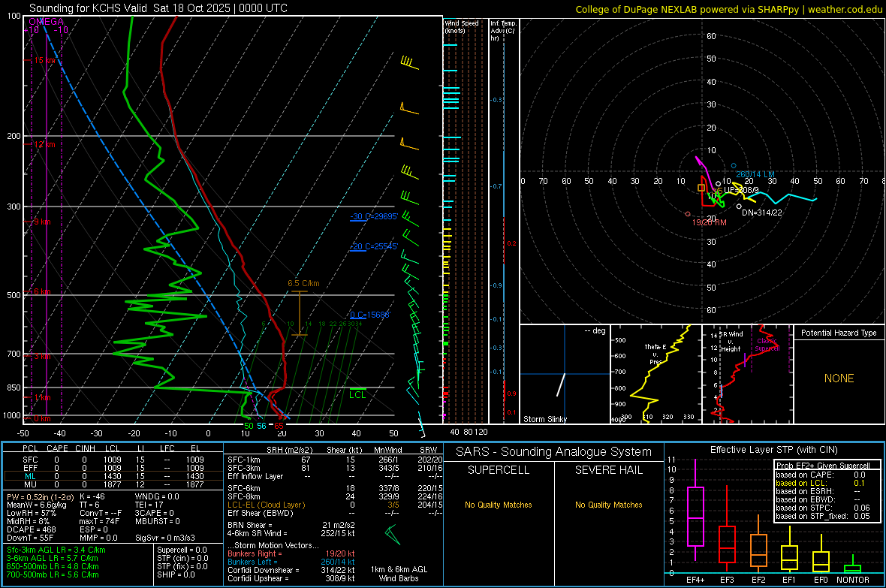The height and width of the screenshot is (588, 886).
Task: Click the Corfidi Downshear = 314/22 kt line
Action: point(291,570)
